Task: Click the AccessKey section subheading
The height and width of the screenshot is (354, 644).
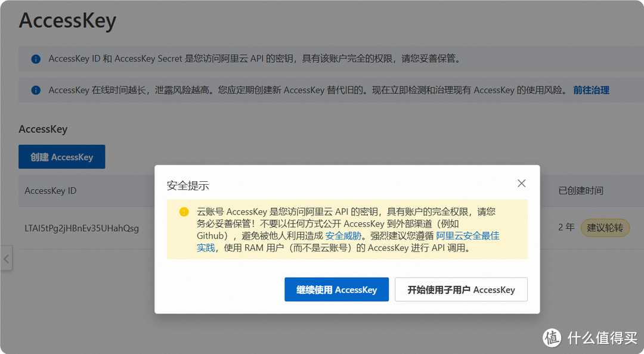Action: tap(43, 129)
